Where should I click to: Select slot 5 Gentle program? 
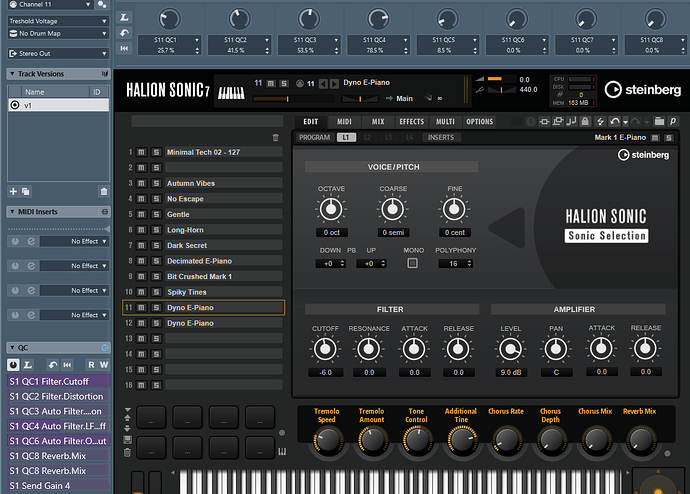coord(224,214)
